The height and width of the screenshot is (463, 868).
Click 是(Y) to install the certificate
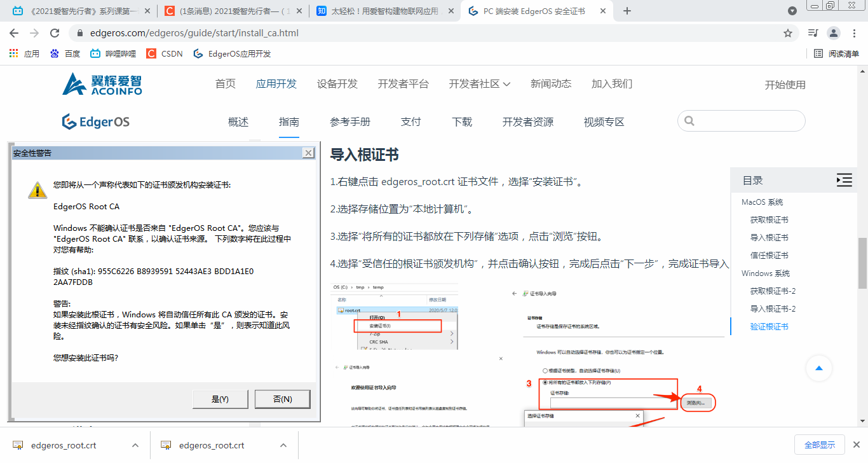click(x=220, y=399)
